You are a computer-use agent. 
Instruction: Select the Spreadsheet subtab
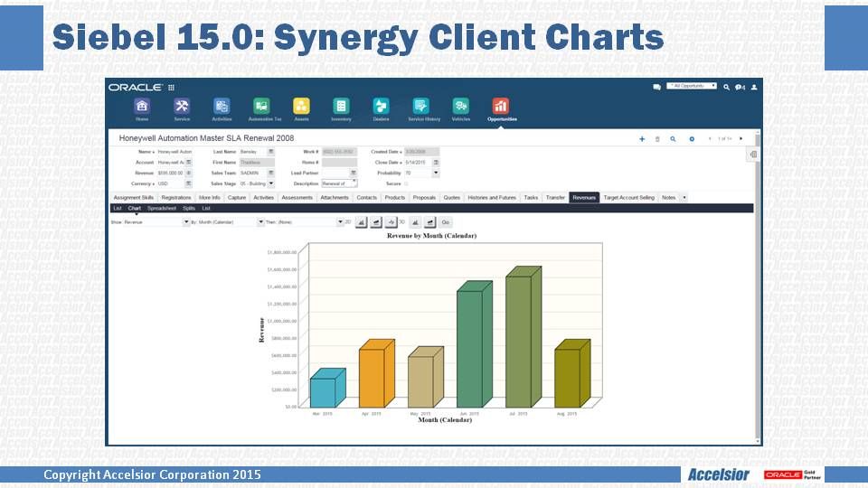pos(162,208)
